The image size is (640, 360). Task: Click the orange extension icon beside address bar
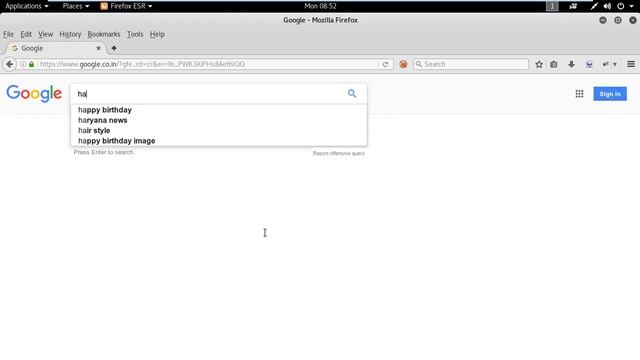(403, 64)
